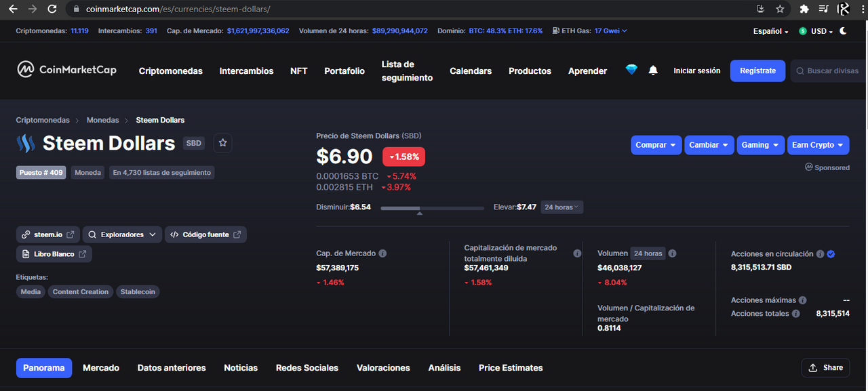The height and width of the screenshot is (391, 868).
Task: Click info icon beside Capitalización de mercado totalmente diluida
Action: tap(577, 253)
